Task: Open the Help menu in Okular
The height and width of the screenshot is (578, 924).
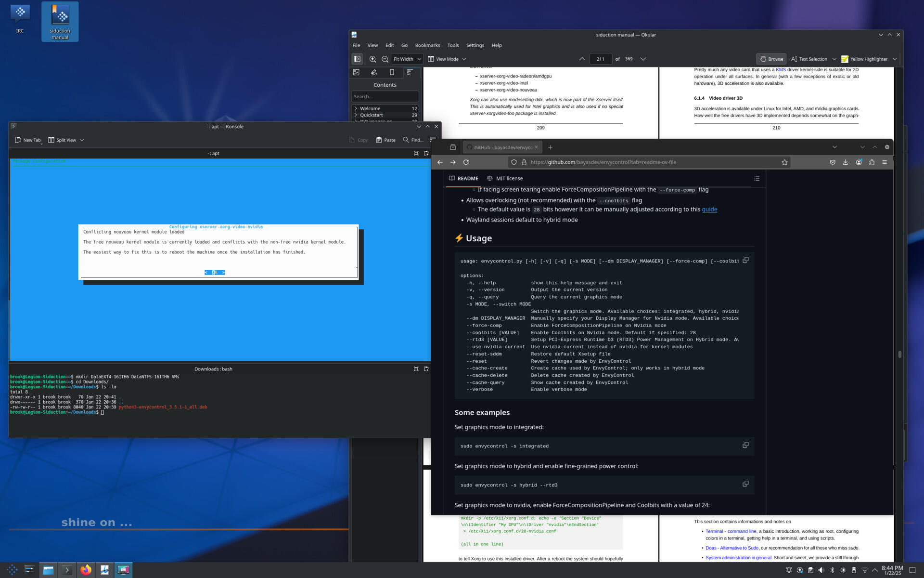Action: pyautogui.click(x=497, y=45)
